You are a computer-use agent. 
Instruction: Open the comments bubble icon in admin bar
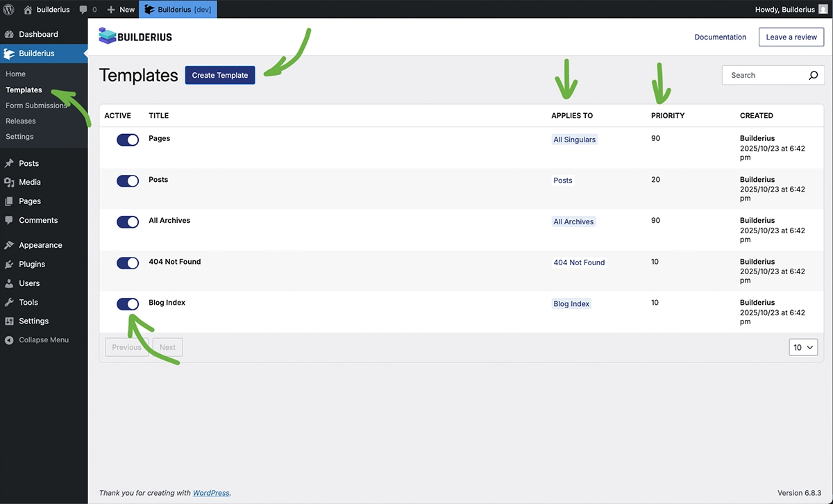83,9
